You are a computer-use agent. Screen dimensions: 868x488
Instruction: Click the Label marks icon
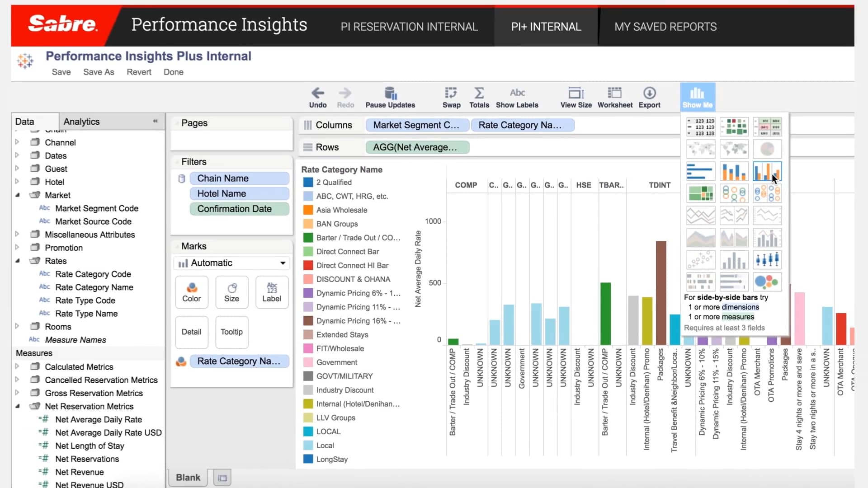coord(271,292)
